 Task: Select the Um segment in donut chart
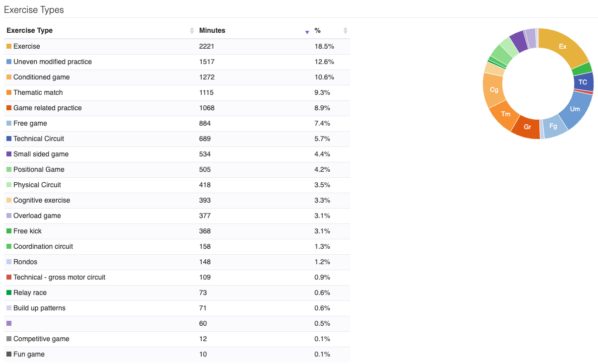[x=575, y=109]
